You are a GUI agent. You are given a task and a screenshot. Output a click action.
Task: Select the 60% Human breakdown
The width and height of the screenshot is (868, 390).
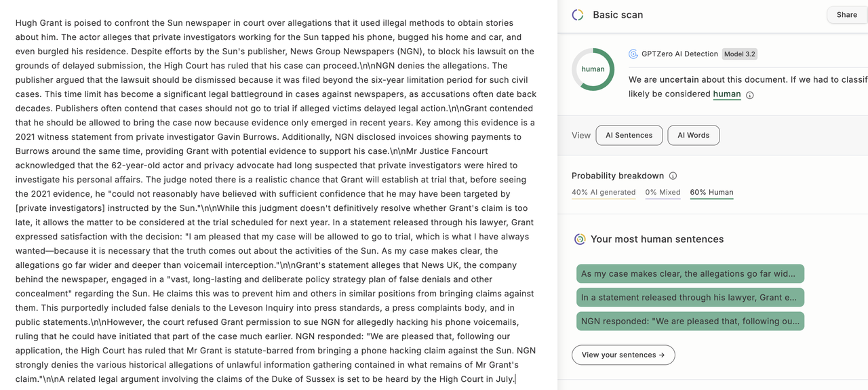(x=711, y=193)
